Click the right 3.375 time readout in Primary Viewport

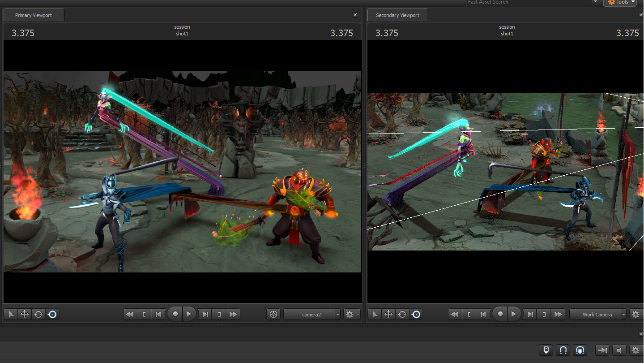(342, 33)
